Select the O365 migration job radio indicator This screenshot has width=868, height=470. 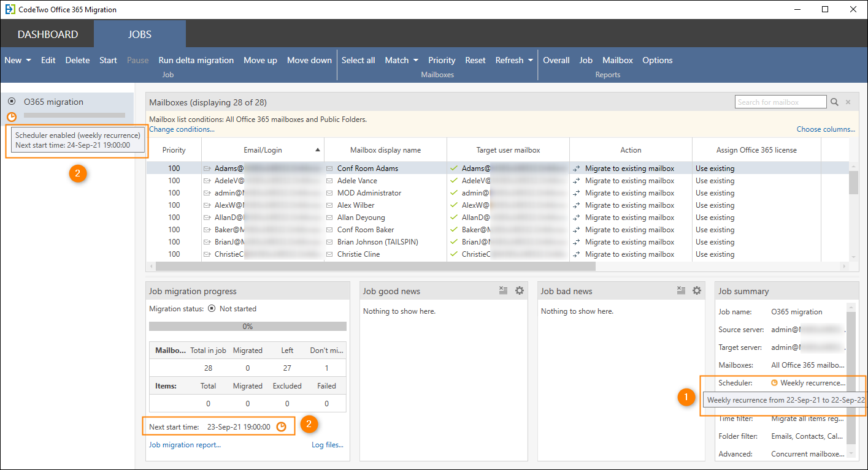[x=11, y=102]
